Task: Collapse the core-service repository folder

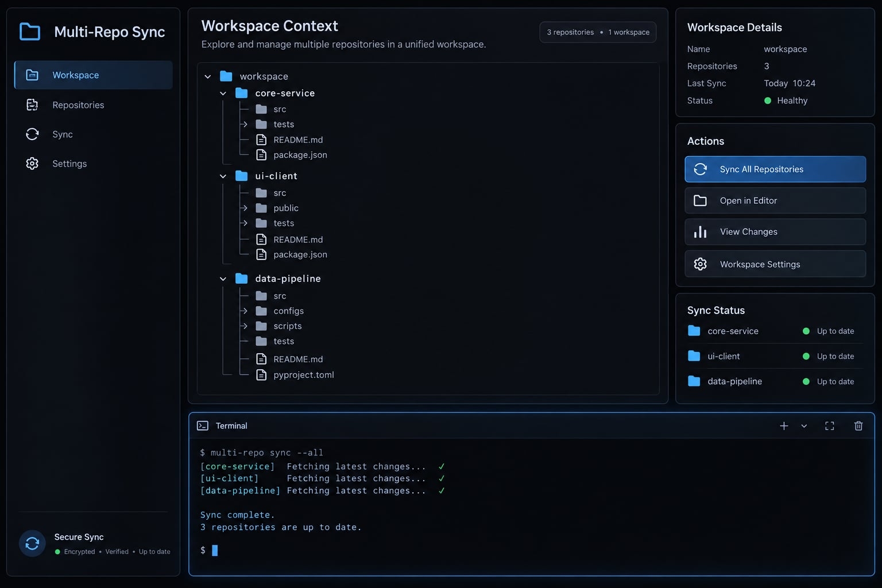Action: (x=223, y=93)
